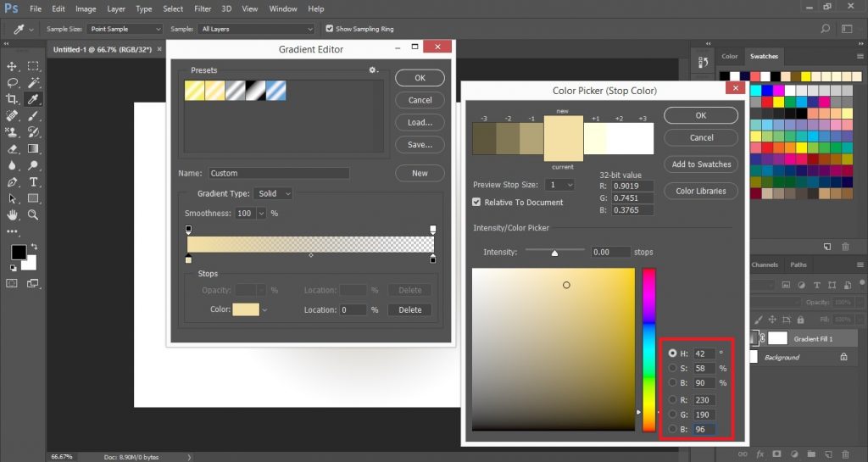The width and height of the screenshot is (868, 462).
Task: Select the S saturation radio button
Action: pyautogui.click(x=672, y=368)
